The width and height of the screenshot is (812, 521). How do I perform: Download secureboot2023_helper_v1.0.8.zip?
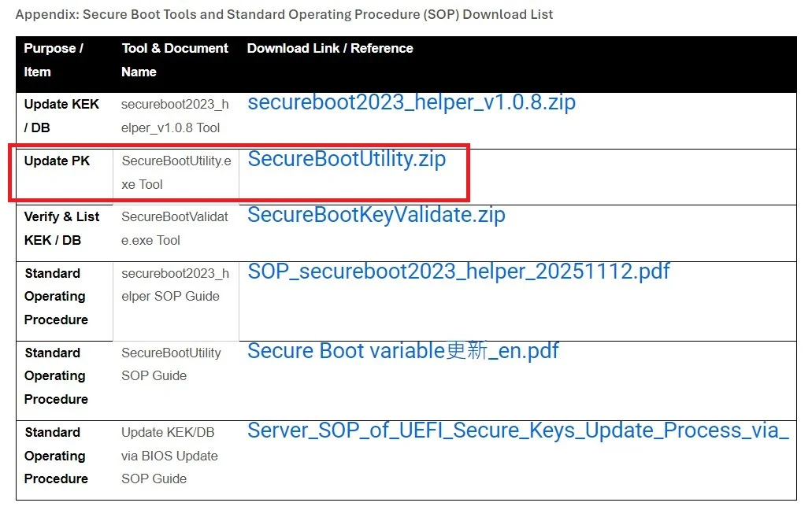(x=411, y=102)
